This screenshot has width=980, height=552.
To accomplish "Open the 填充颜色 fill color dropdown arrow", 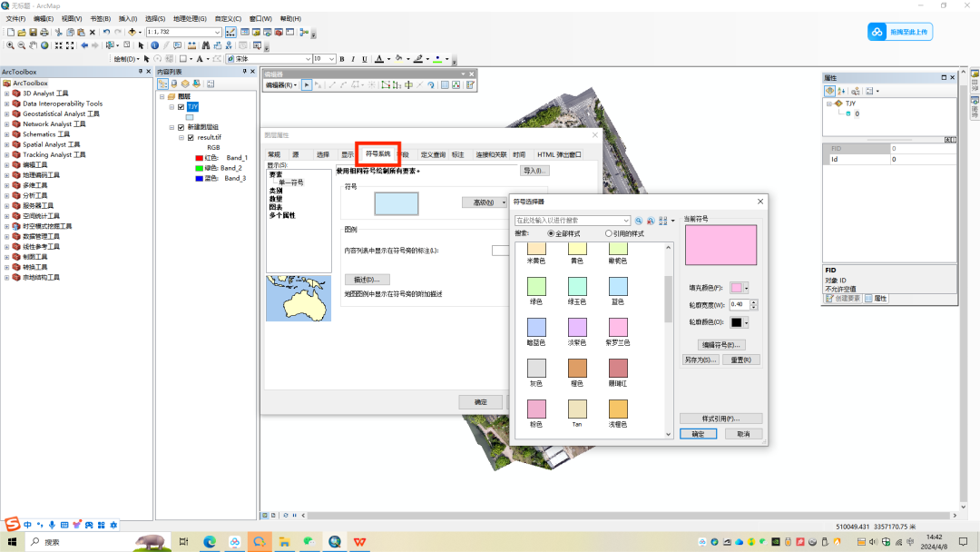I will 746,288.
